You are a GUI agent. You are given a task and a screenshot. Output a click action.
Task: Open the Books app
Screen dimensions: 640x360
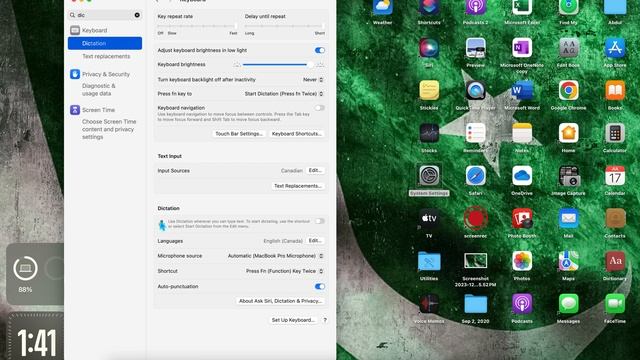pyautogui.click(x=615, y=91)
